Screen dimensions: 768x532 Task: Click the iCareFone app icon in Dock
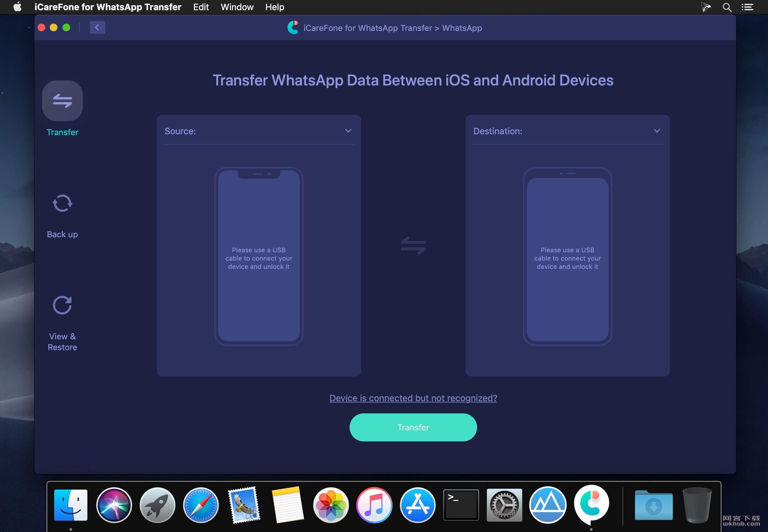pos(591,504)
